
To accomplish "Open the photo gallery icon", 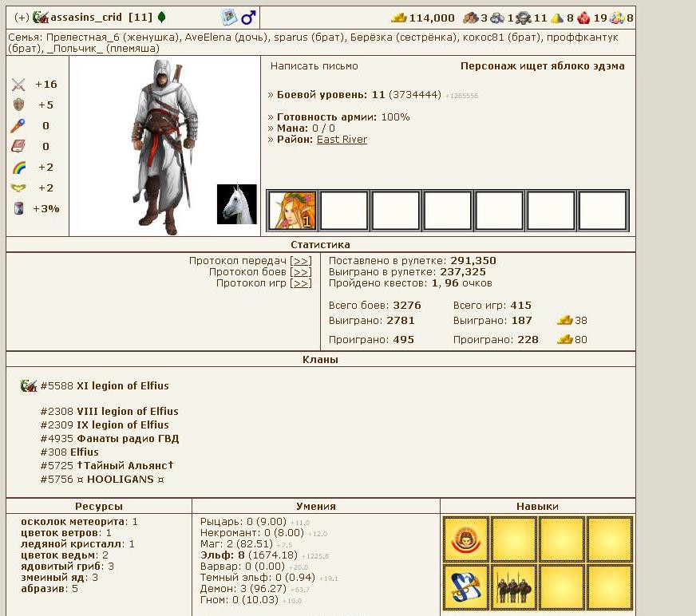I will (229, 18).
